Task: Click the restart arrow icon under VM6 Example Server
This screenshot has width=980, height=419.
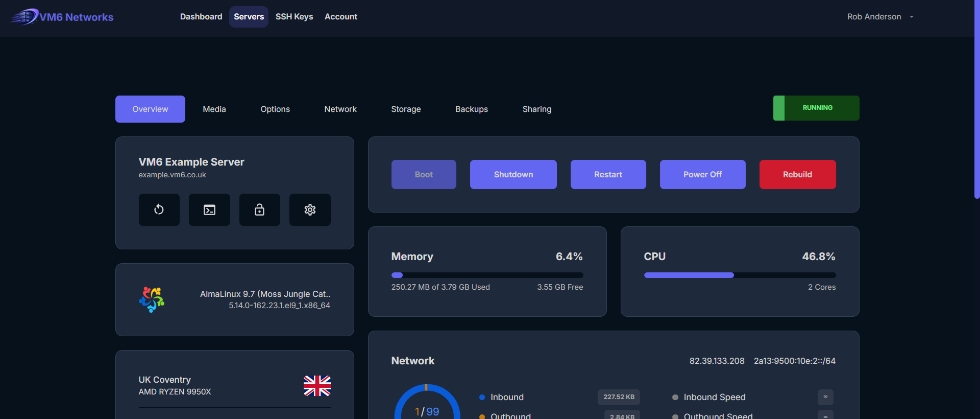Action: [x=159, y=209]
